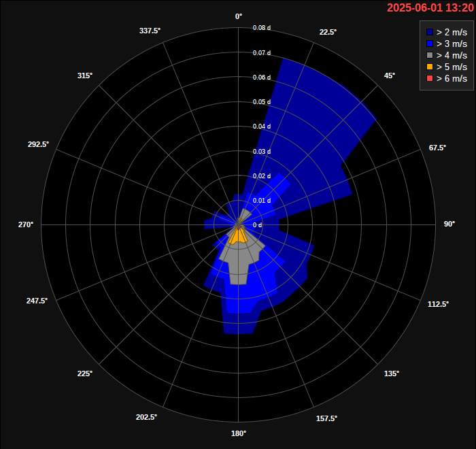Click the bright blue > 3 m/s legend swatch
476x449 pixels.
coord(430,44)
